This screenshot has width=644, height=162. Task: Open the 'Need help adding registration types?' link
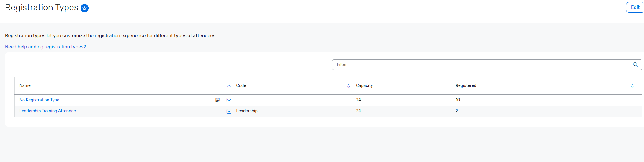tap(45, 47)
